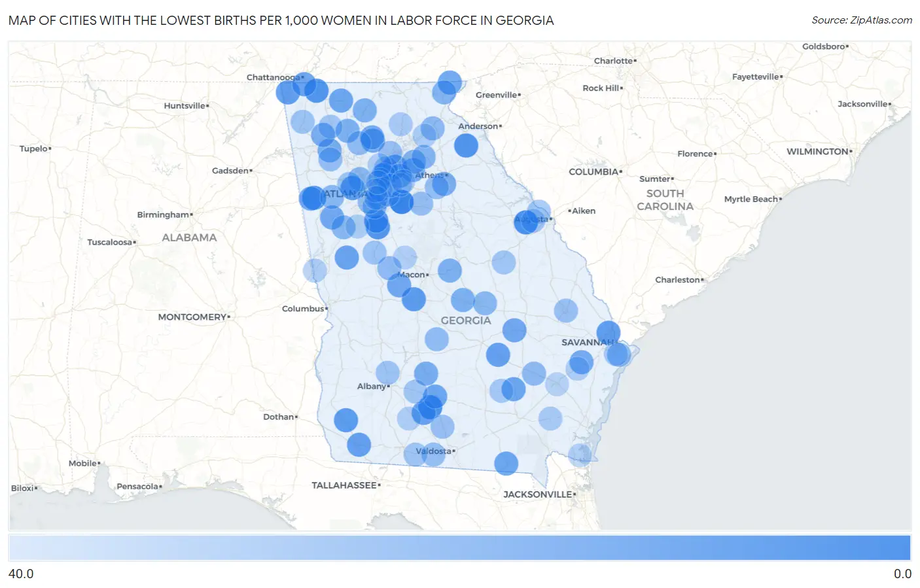Click the Huntsville city label
Image resolution: width=920 pixels, height=588 pixels.
(x=185, y=106)
